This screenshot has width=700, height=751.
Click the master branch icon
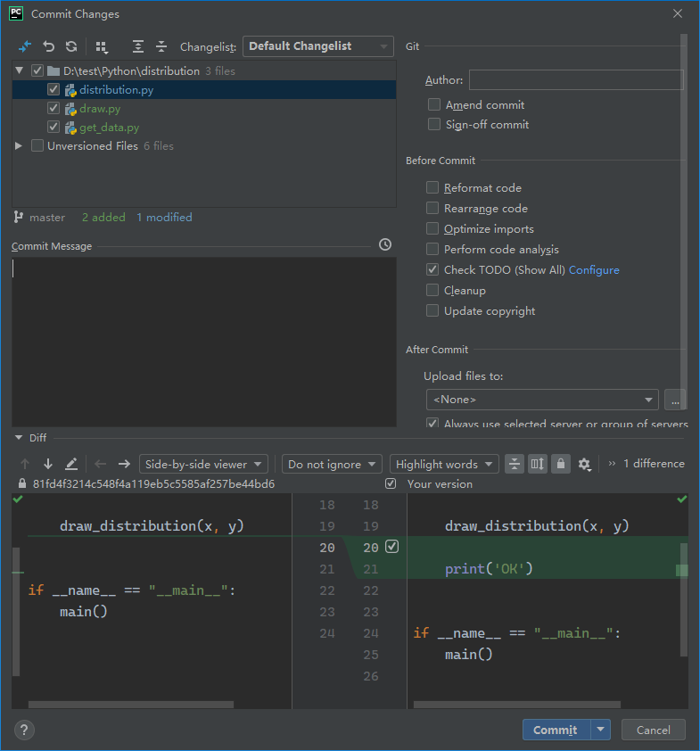click(x=18, y=217)
